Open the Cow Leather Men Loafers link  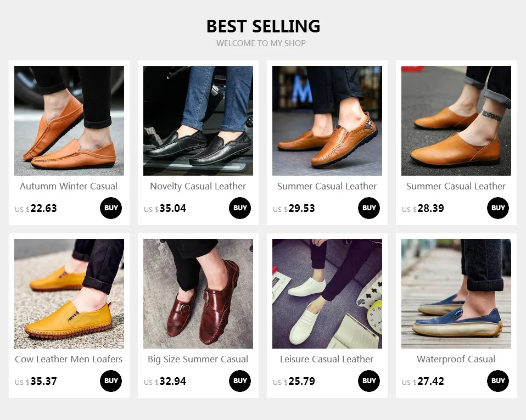(x=69, y=359)
